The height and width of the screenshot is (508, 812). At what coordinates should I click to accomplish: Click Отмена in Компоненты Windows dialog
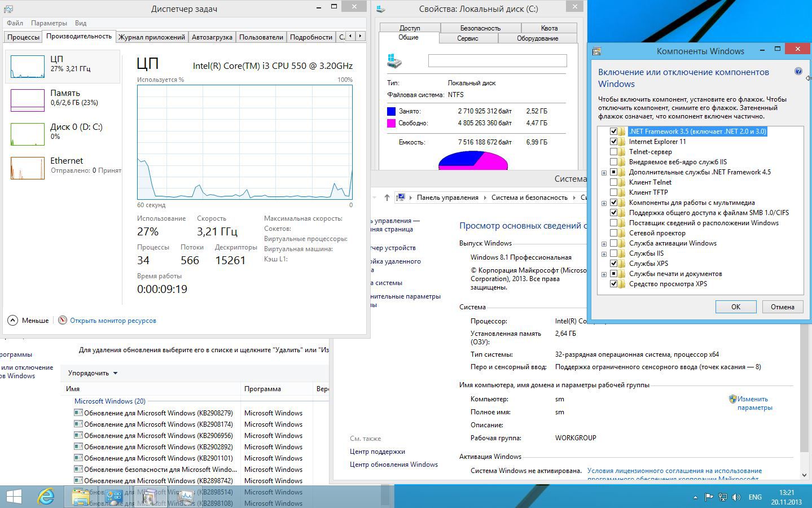click(782, 306)
